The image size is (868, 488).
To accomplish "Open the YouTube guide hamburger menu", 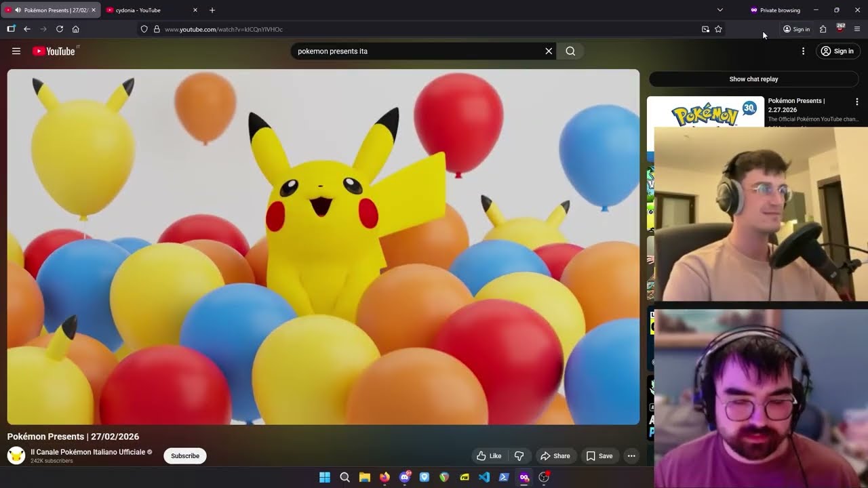I will coord(16,51).
